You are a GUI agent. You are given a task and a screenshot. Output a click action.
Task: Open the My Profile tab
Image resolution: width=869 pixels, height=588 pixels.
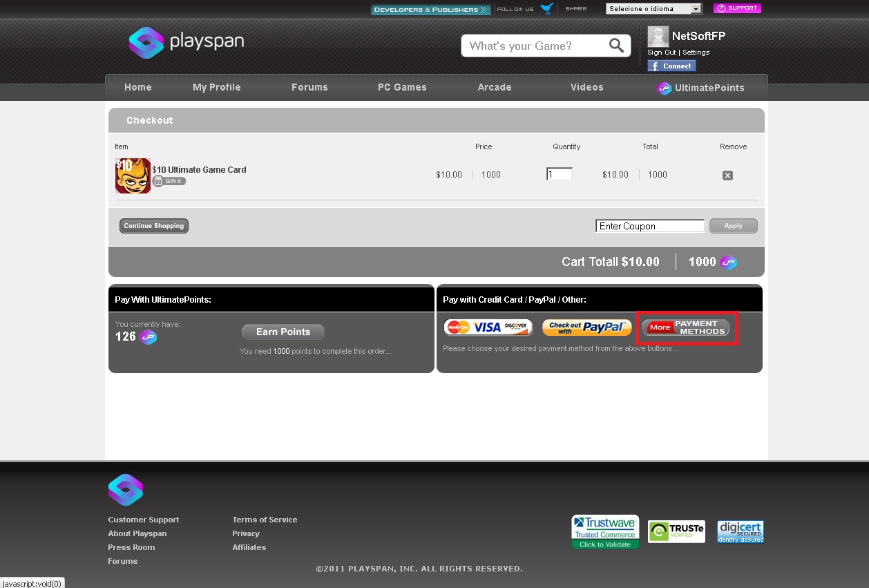pyautogui.click(x=217, y=87)
